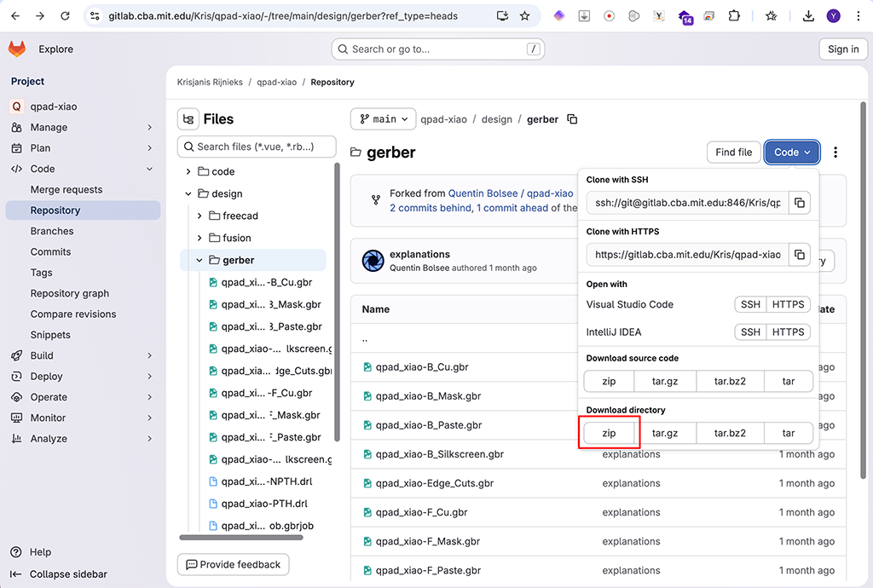The height and width of the screenshot is (588, 873).
Task: Click the GitLab logo
Action: click(x=17, y=49)
